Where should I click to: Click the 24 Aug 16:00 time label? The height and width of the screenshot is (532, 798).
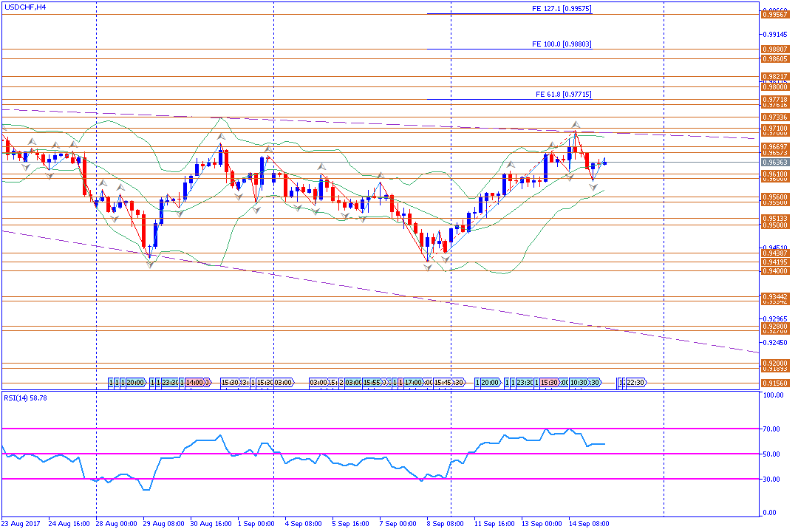point(69,523)
